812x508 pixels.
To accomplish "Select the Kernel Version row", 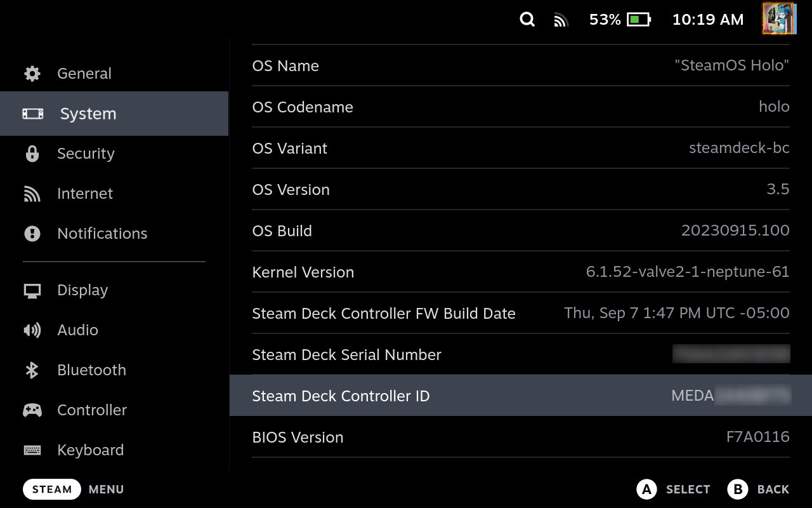I will [x=521, y=272].
